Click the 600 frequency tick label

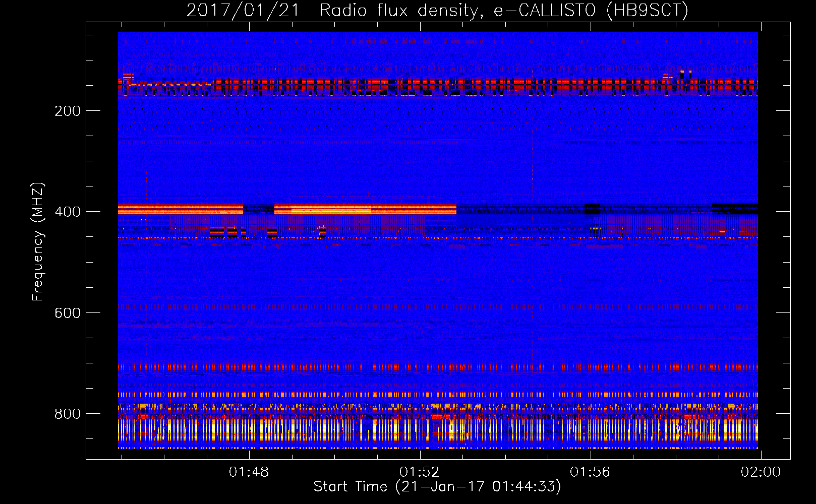pyautogui.click(x=68, y=313)
